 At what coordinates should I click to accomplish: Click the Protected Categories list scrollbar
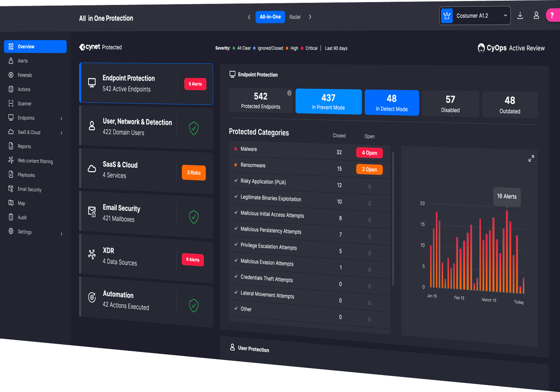(x=393, y=218)
